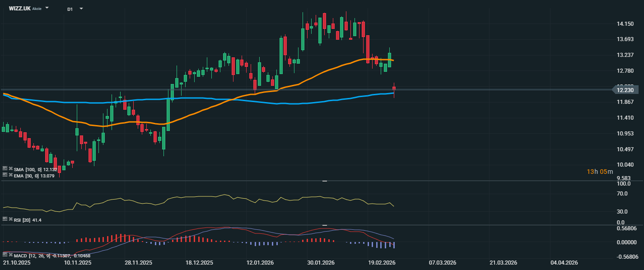Screen dimensions: 644x270
Task: Click the 19.02.2026 date on time axis
Action: point(382,262)
